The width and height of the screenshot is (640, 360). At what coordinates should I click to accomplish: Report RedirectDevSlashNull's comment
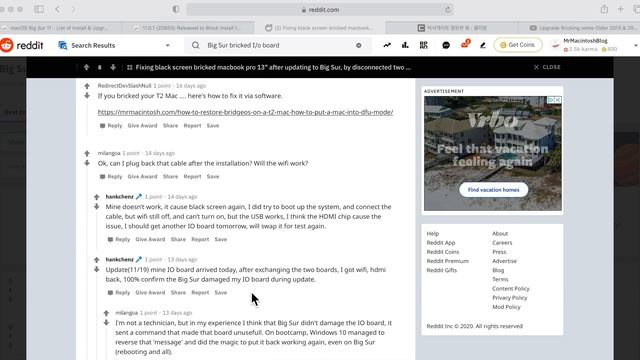(192, 126)
